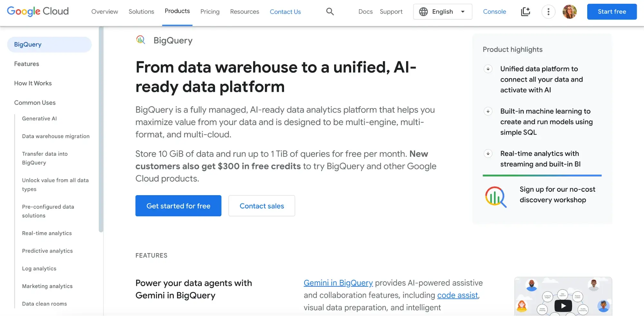Image resolution: width=644 pixels, height=316 pixels.
Task: Open the three-dot more options menu
Action: click(x=548, y=12)
